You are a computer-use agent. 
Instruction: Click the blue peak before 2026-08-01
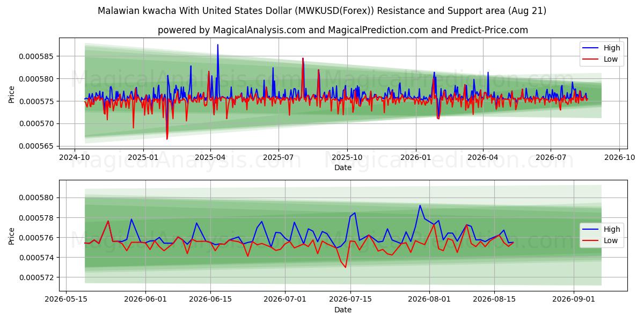coord(420,206)
